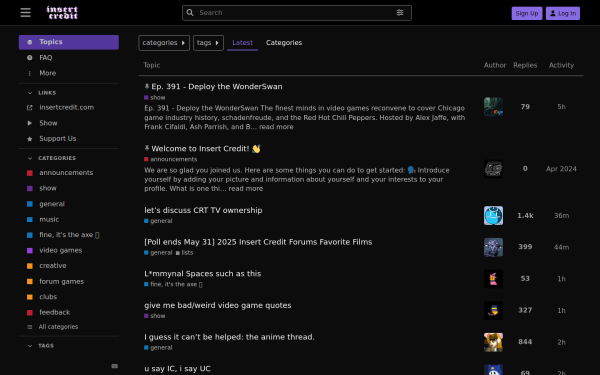The image size is (600, 375).
Task: Click show badge under Ep. 391
Action: (155, 98)
